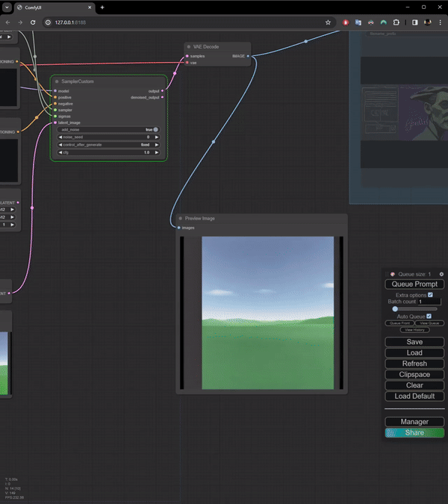Click the vae input socket on VAE Decode

187,63
